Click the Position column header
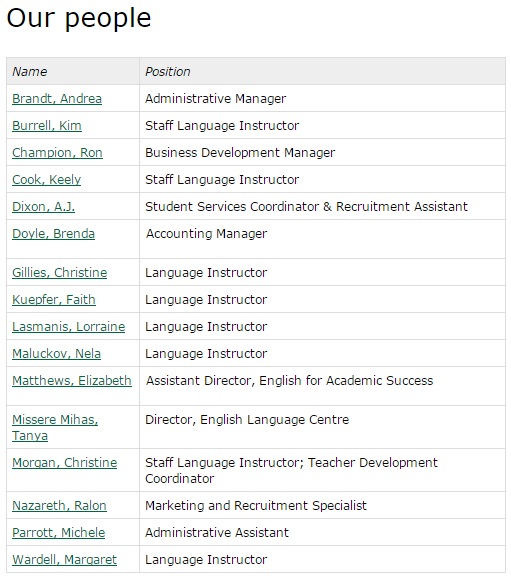The height and width of the screenshot is (581, 511). (167, 72)
